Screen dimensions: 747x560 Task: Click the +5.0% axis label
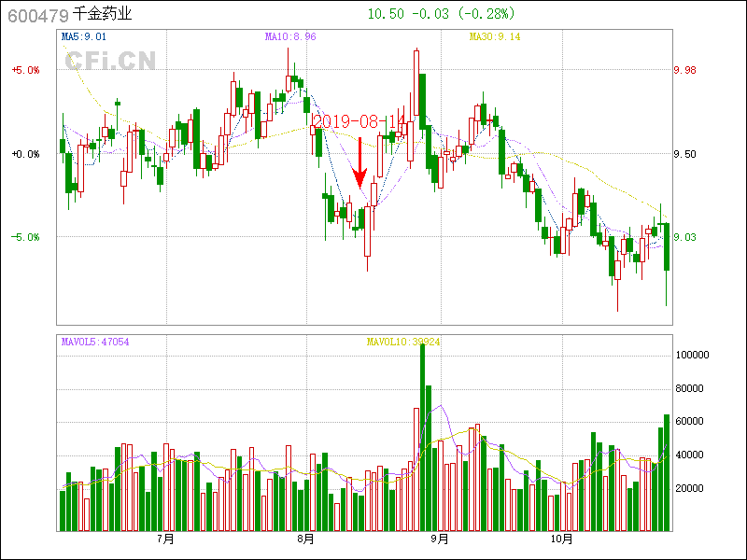coord(26,70)
